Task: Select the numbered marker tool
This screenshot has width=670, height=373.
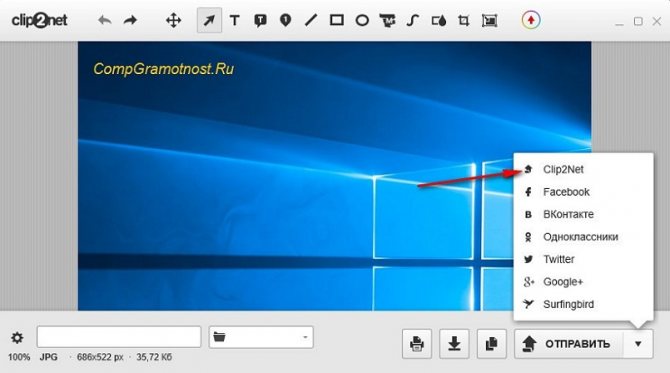Action: 285,20
